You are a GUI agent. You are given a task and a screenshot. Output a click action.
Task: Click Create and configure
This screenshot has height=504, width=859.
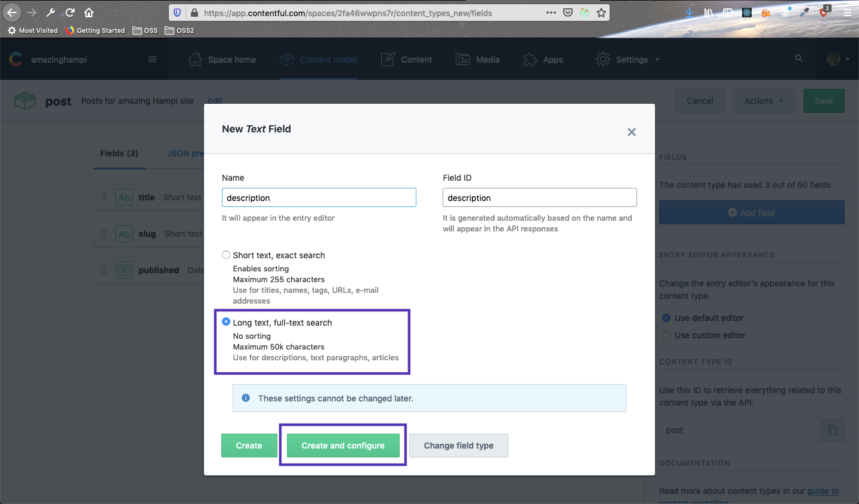pyautogui.click(x=343, y=446)
